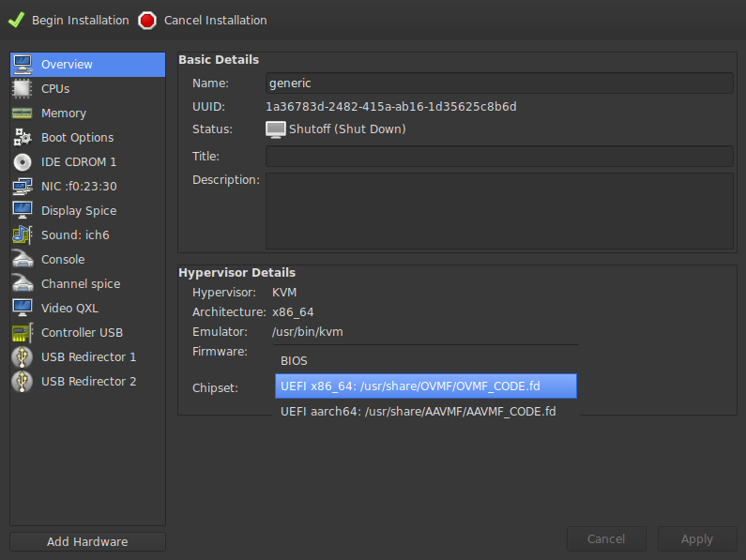Select UEFI x86_64 OVMF_CODE.fd firmware option
Viewport: 746px width, 560px height.
tap(426, 386)
